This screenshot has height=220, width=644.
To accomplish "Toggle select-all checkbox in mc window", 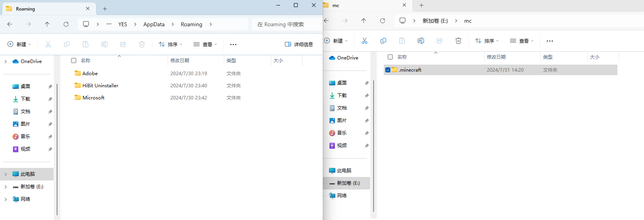I will coord(390,57).
